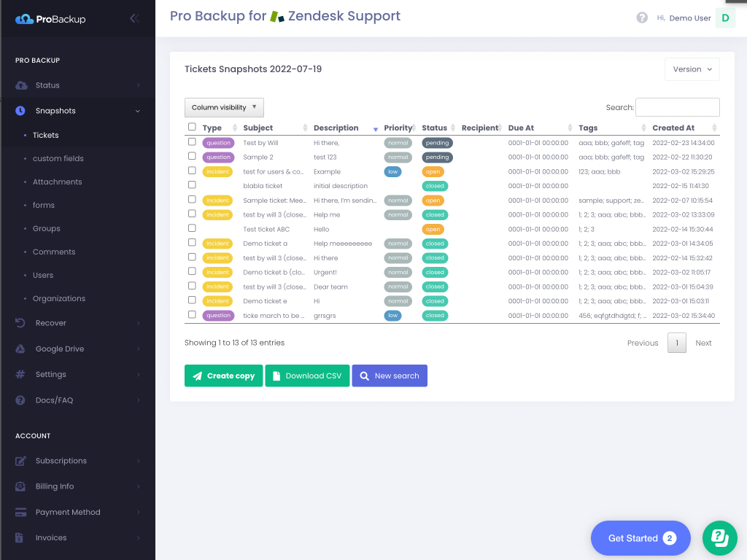Viewport: 747px width, 560px height.
Task: Click the Create copy button
Action: 223,376
